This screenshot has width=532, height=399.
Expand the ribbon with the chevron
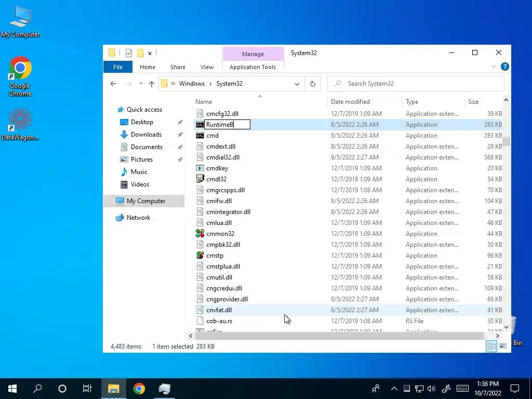coord(494,67)
